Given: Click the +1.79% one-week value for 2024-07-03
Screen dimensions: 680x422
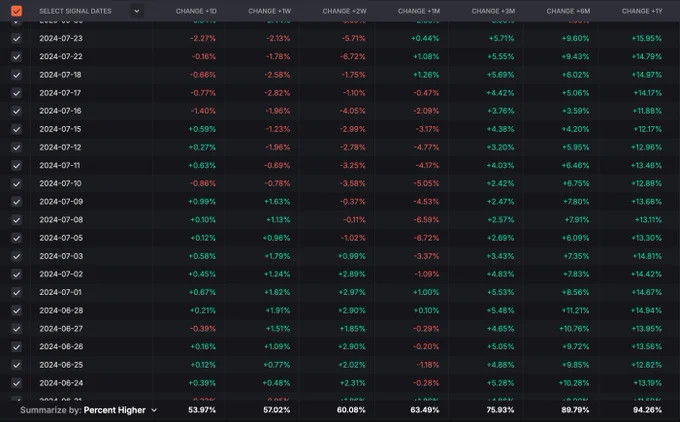Looking at the screenshot, I should 278,256.
